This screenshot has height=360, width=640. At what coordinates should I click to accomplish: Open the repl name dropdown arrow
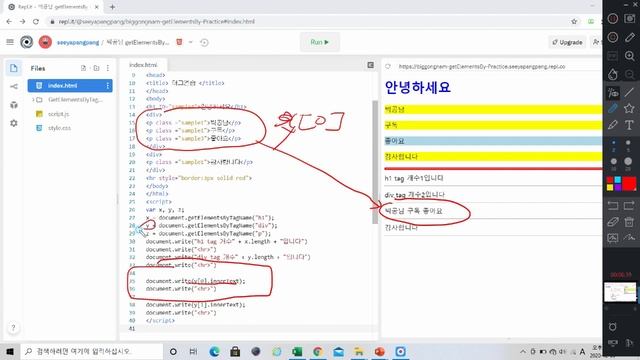click(191, 42)
